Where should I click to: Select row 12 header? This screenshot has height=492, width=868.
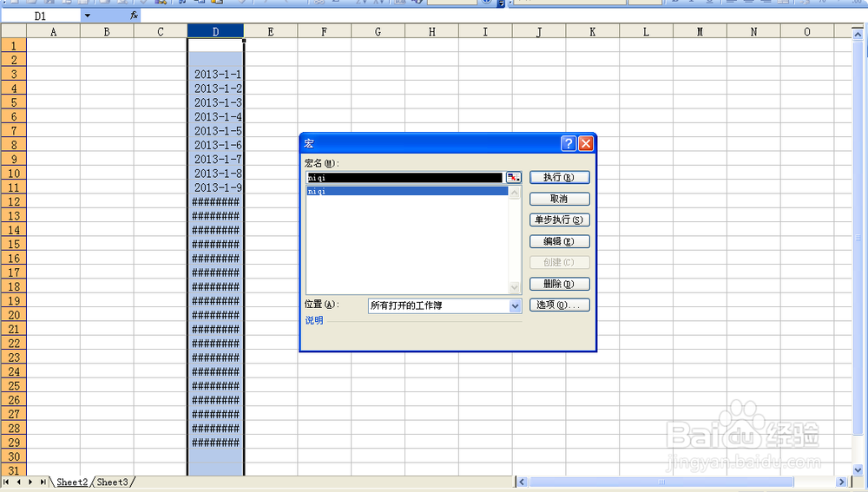[x=14, y=201]
